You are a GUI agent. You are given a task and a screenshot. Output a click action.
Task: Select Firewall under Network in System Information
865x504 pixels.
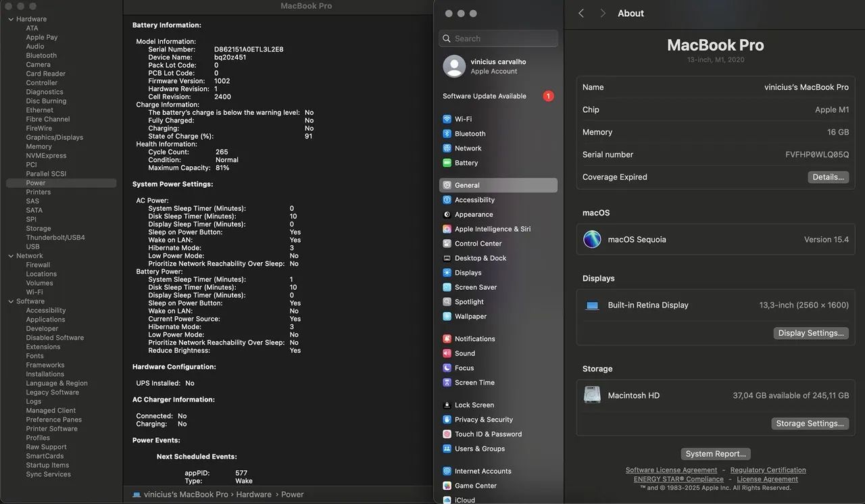pyautogui.click(x=38, y=265)
